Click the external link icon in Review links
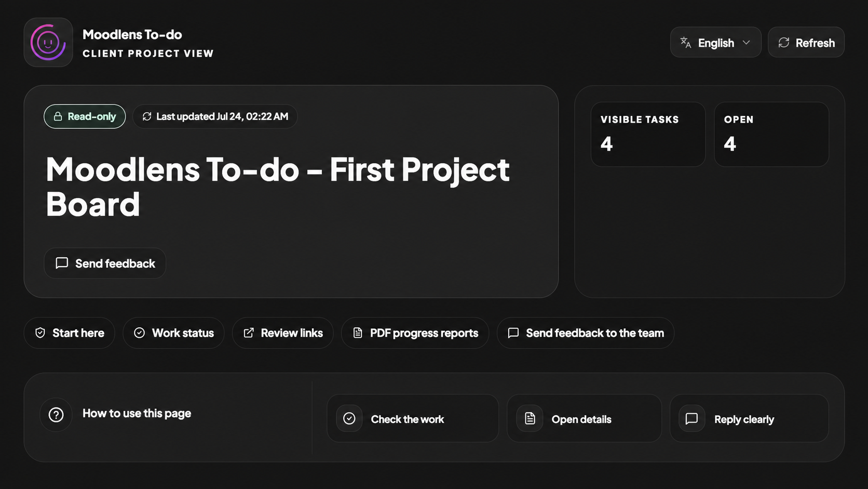This screenshot has height=489, width=868. (249, 333)
